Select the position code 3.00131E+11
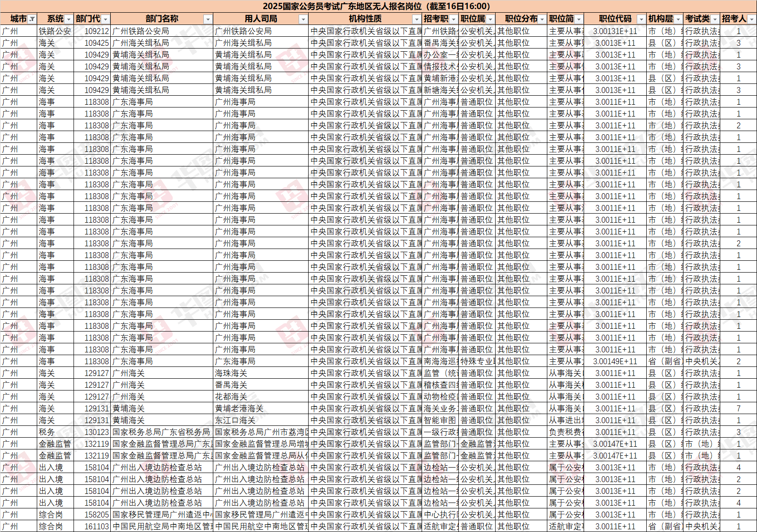 point(615,31)
